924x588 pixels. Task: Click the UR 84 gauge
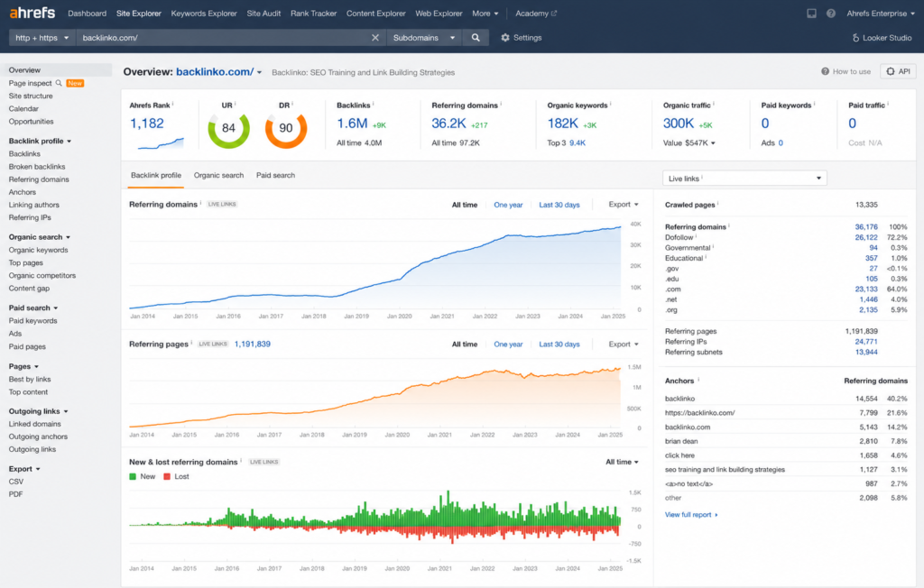pyautogui.click(x=228, y=128)
